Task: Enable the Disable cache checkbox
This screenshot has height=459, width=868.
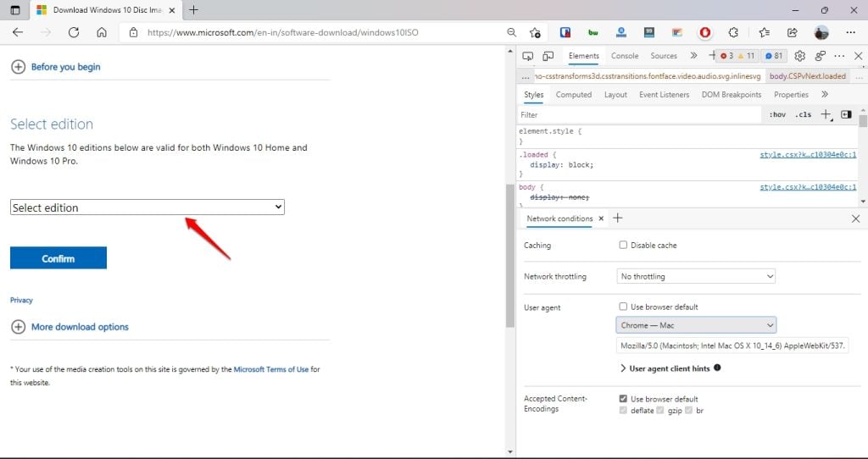Action: 623,245
